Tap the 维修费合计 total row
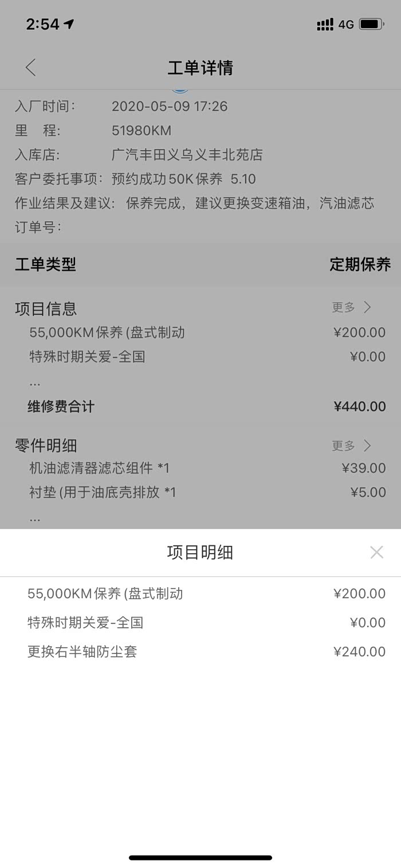This screenshot has height=868, width=401. [200, 406]
